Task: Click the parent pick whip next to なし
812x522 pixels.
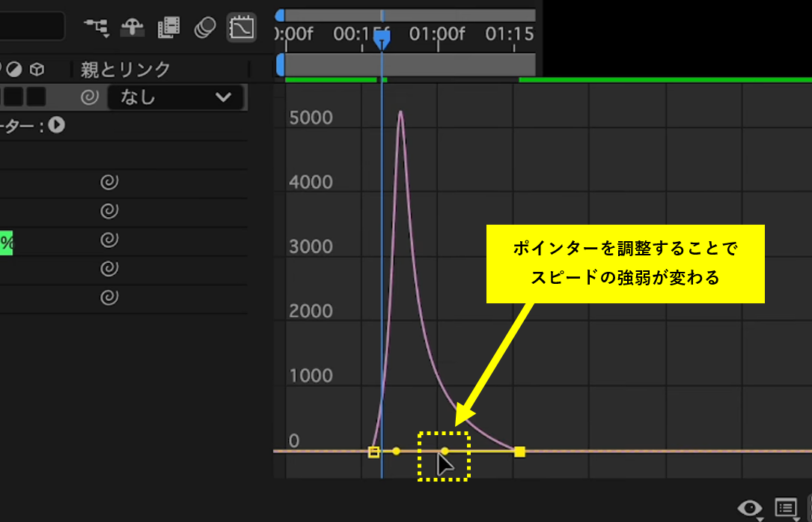Action: click(90, 96)
